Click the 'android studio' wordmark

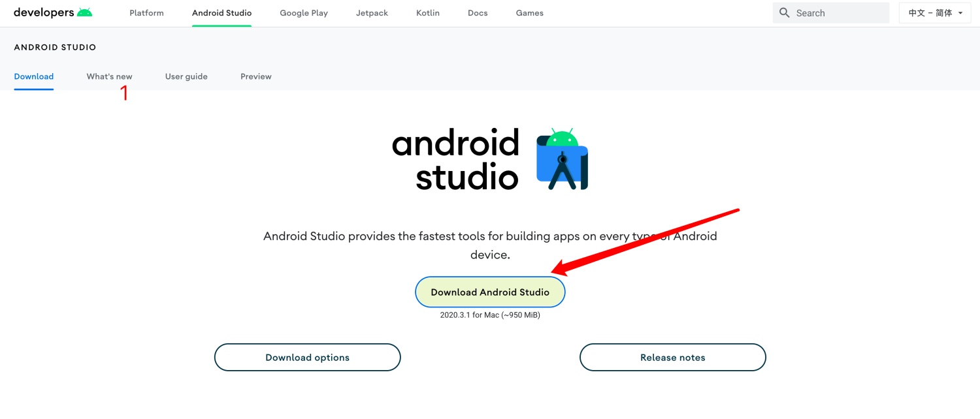click(455, 160)
